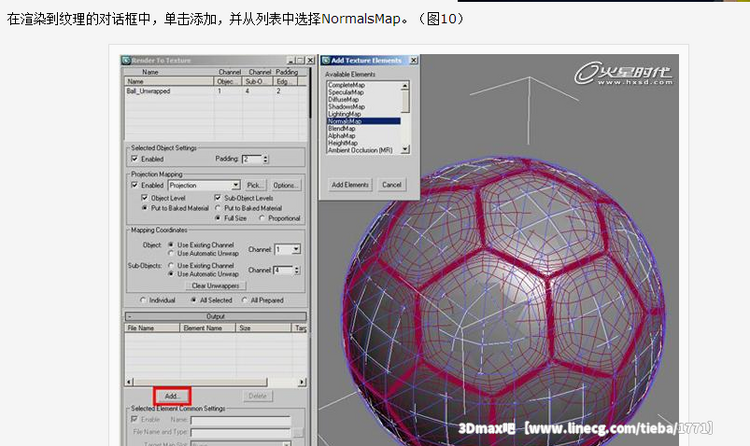750x446 pixels.
Task: Click the Objec... column header
Action: [228, 81]
